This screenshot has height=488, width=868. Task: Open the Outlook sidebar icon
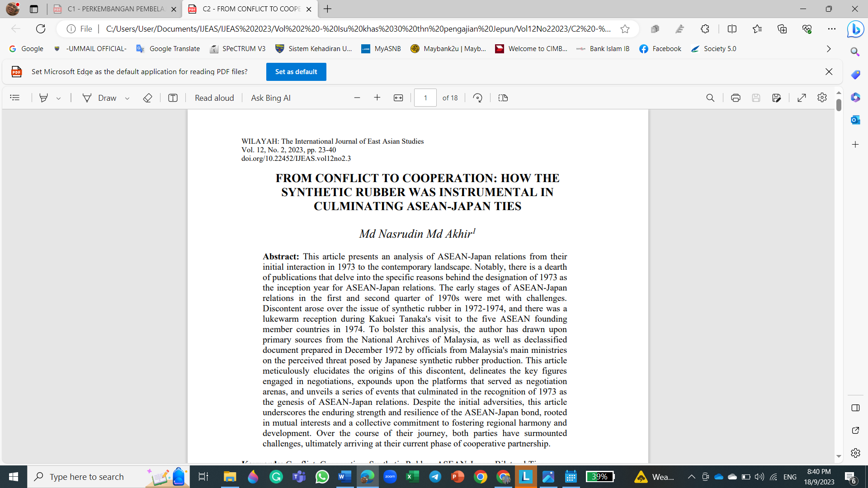855,120
